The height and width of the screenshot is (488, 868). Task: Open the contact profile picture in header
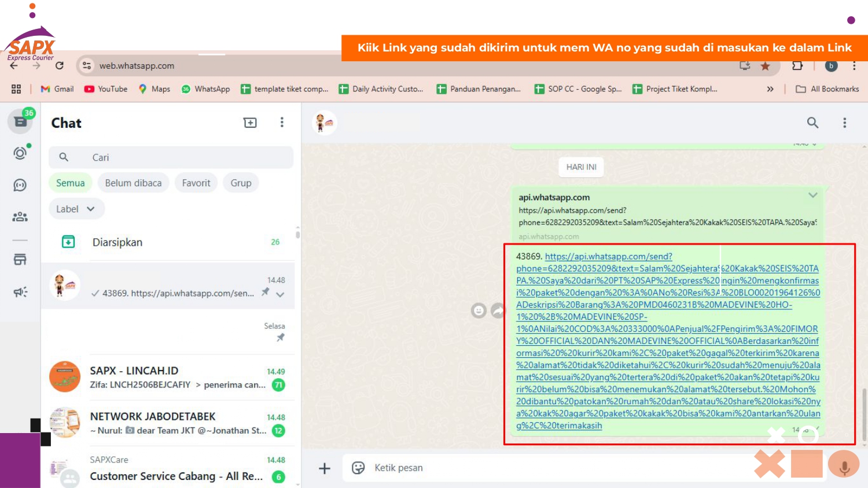click(324, 123)
